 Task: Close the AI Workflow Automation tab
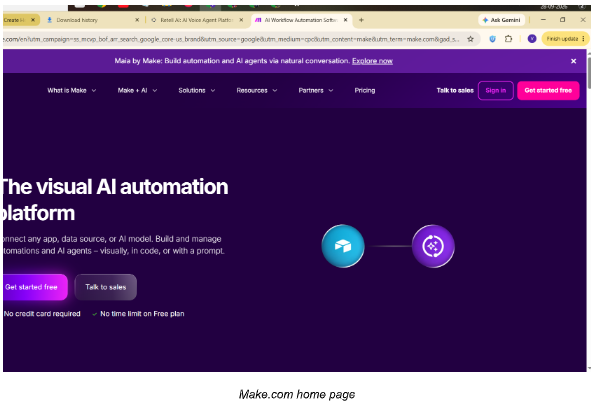click(x=345, y=20)
